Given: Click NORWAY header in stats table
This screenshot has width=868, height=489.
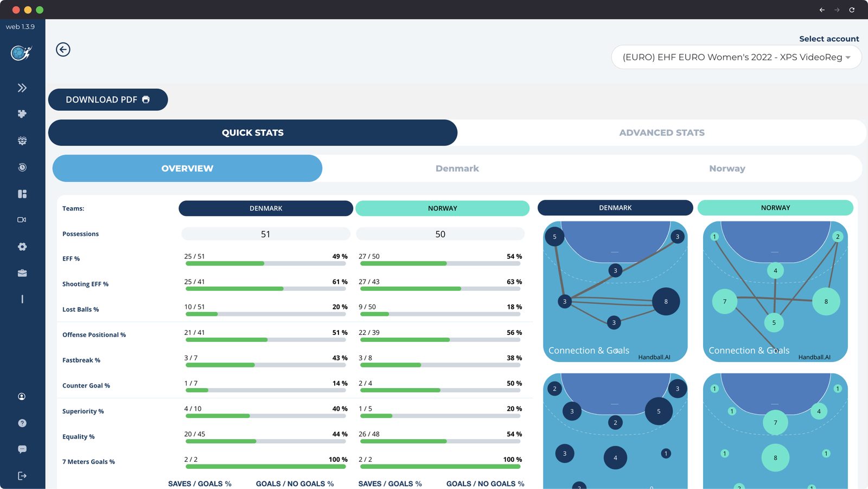Looking at the screenshot, I should 443,208.
